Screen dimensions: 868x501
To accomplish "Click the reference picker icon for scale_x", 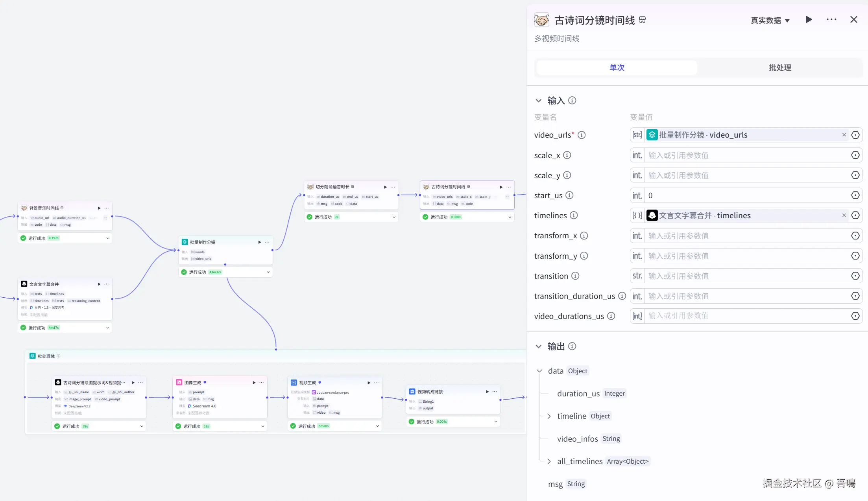I will pyautogui.click(x=855, y=155).
